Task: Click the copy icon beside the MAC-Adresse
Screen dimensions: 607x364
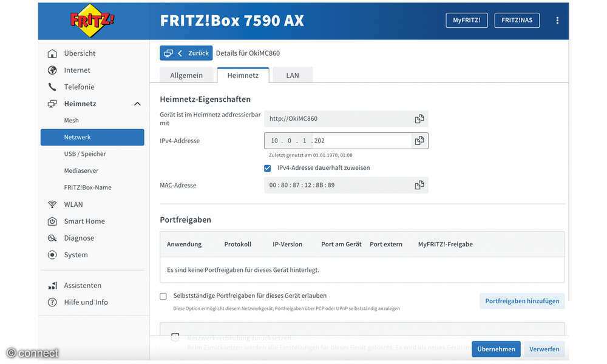Action: [419, 185]
